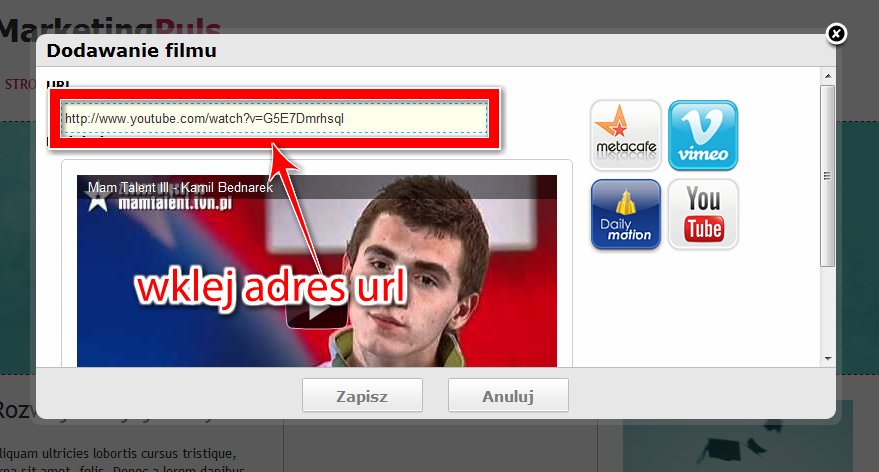Cancel the dialog with Anuluj button
The height and width of the screenshot is (472, 879).
click(x=508, y=396)
